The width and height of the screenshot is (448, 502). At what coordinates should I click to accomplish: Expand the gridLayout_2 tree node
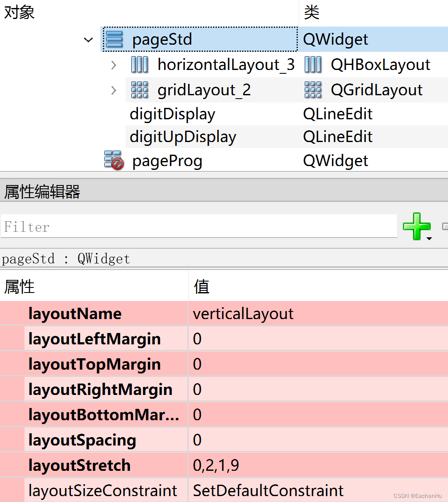click(113, 90)
